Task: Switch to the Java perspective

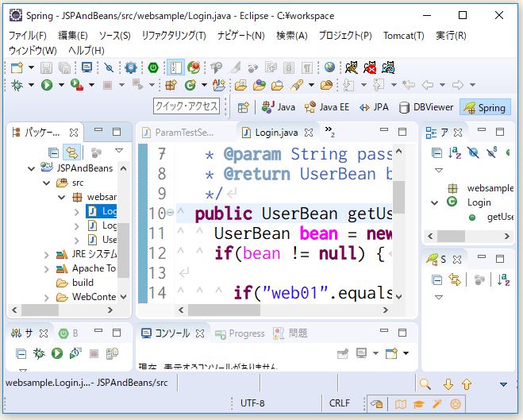Action: (279, 107)
